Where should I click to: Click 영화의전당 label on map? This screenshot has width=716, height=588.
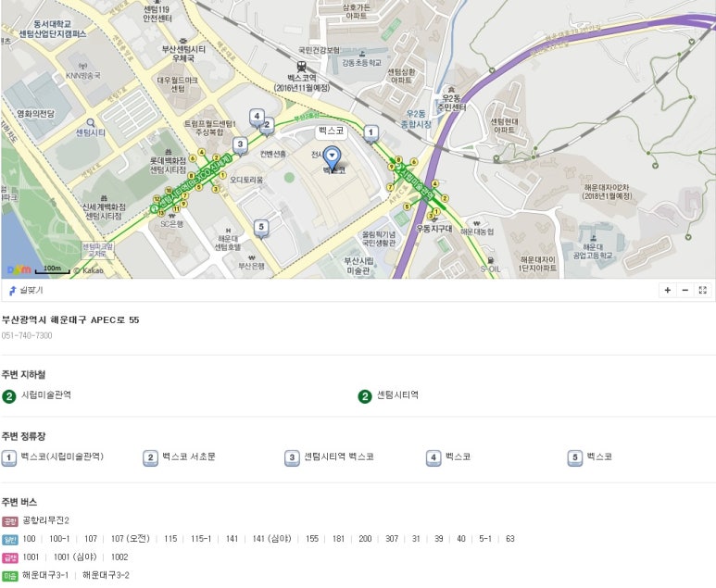[35, 114]
